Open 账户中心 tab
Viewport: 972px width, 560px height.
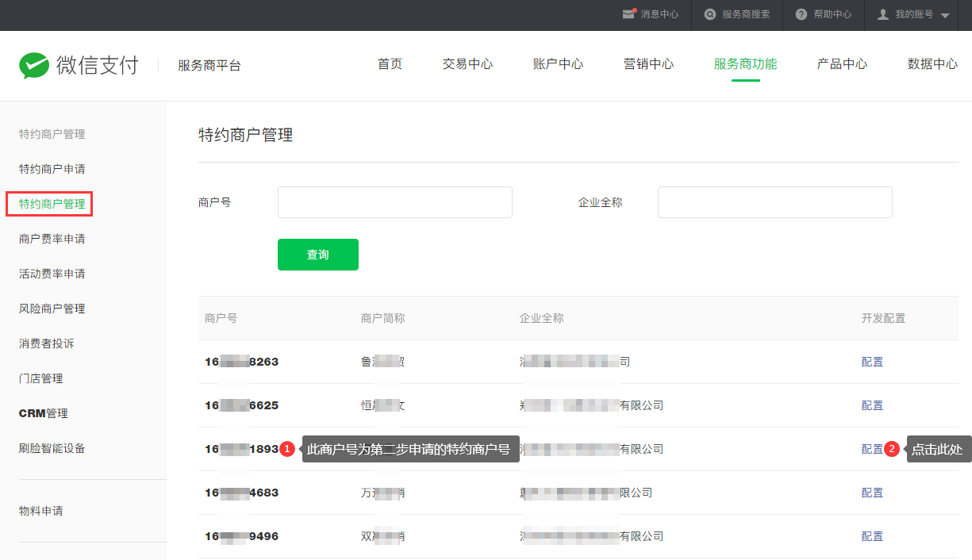[x=558, y=64]
